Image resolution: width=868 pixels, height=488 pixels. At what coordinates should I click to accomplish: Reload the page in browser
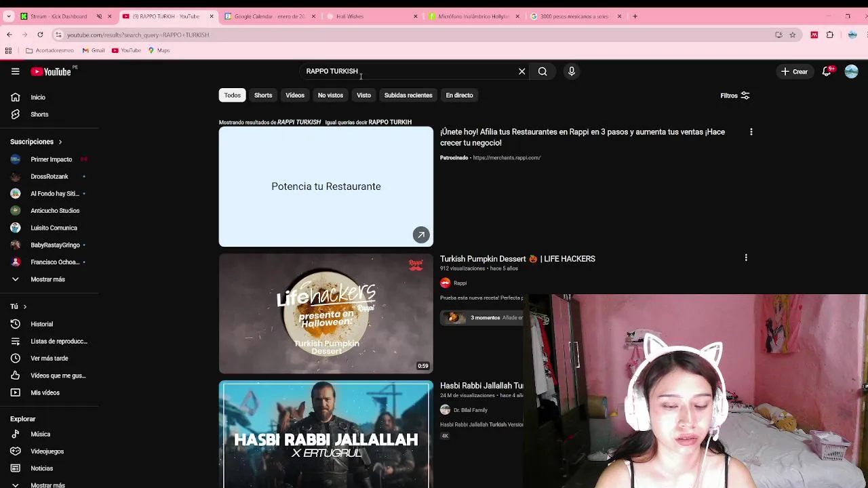(40, 35)
